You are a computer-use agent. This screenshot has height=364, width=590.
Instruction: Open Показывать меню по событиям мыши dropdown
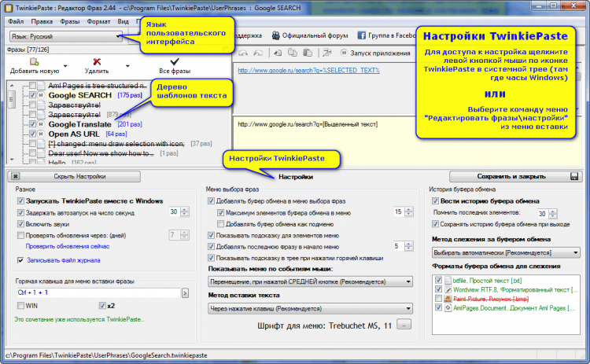point(310,281)
